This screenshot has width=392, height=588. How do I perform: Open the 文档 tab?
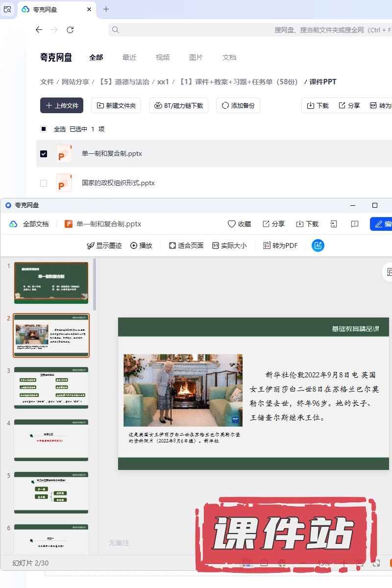(229, 57)
